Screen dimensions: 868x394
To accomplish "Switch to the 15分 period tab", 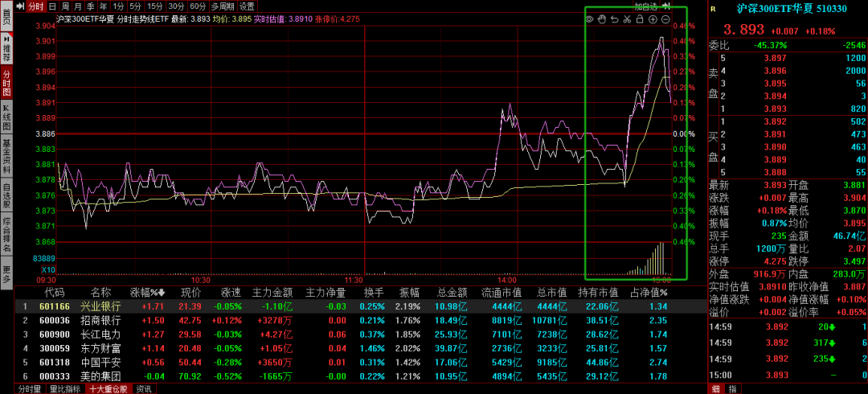I will coord(155,6).
